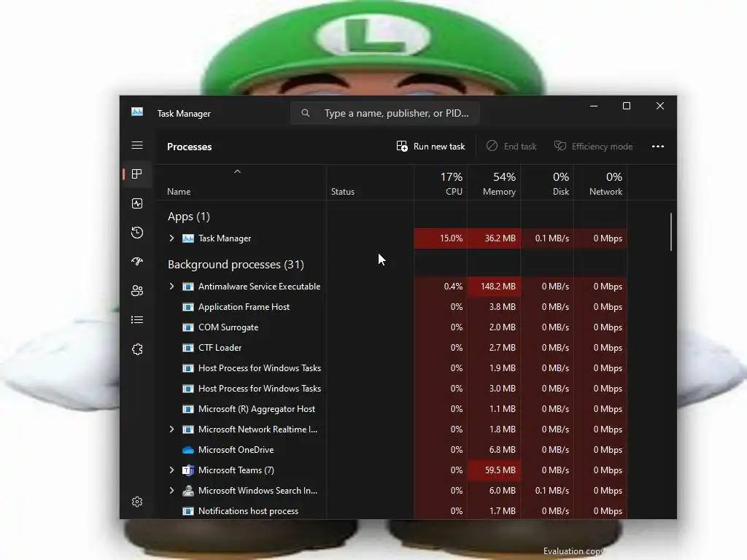Click the 15.0% CPU cell for Task Manager
The image size is (747, 560).
[441, 238]
